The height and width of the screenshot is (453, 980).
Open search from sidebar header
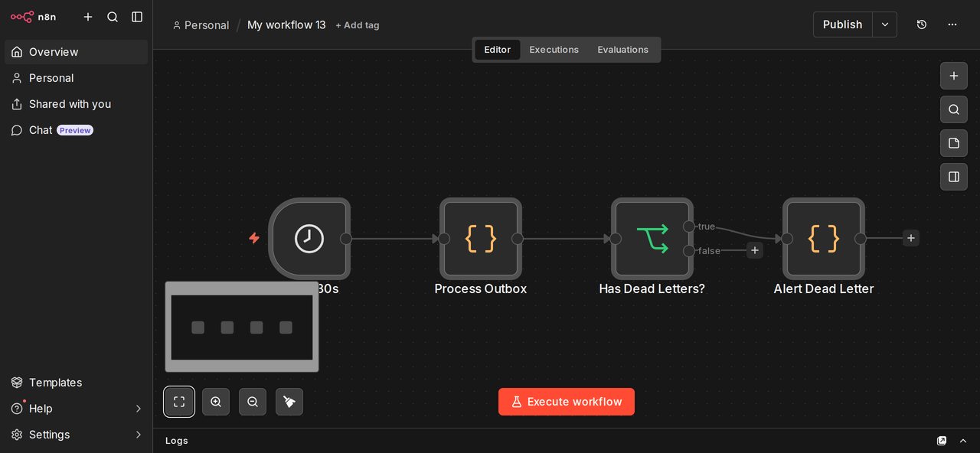click(113, 17)
